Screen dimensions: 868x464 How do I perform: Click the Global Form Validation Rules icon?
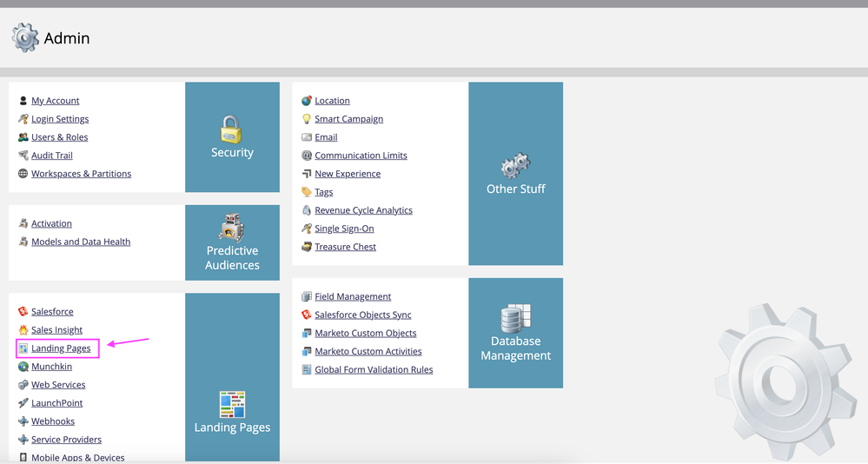306,370
